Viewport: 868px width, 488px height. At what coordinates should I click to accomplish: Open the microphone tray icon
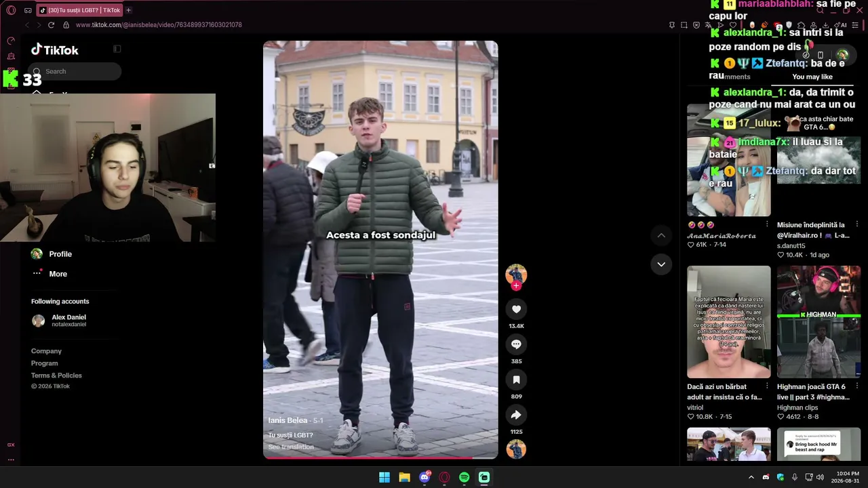tap(795, 477)
